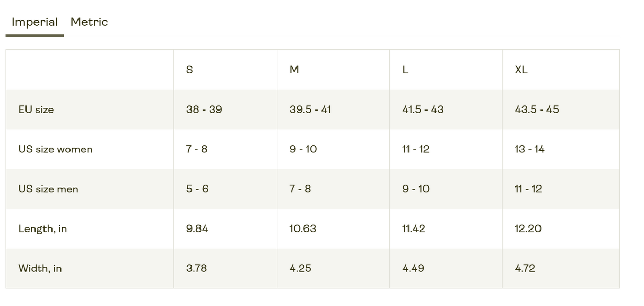Click length value 12.20
The width and height of the screenshot is (644, 306).
pyautogui.click(x=528, y=229)
